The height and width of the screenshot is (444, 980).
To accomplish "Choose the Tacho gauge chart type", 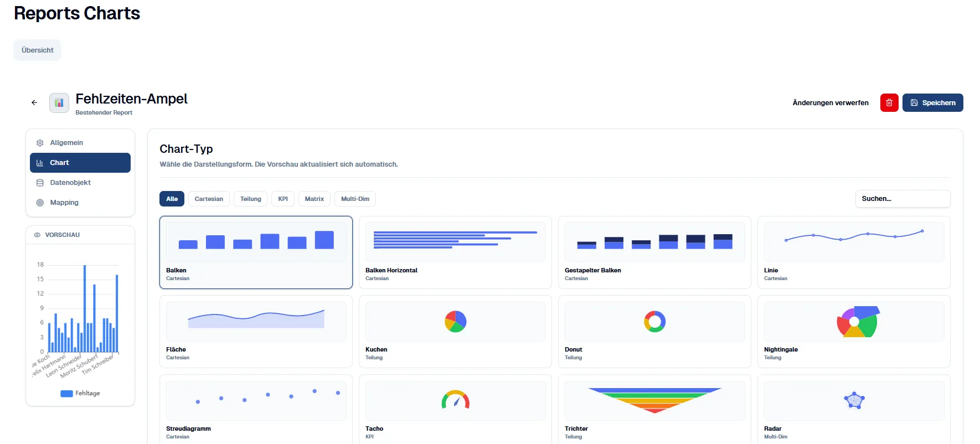I will pos(455,410).
